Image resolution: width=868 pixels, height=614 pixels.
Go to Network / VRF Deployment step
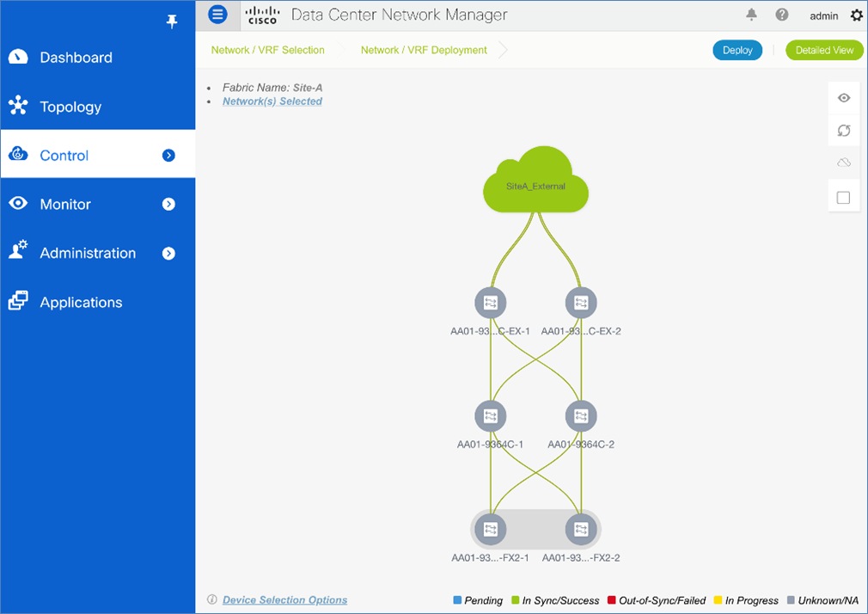tap(424, 50)
